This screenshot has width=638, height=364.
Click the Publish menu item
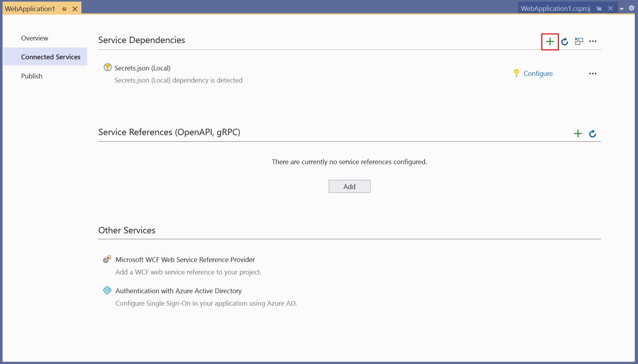(31, 76)
